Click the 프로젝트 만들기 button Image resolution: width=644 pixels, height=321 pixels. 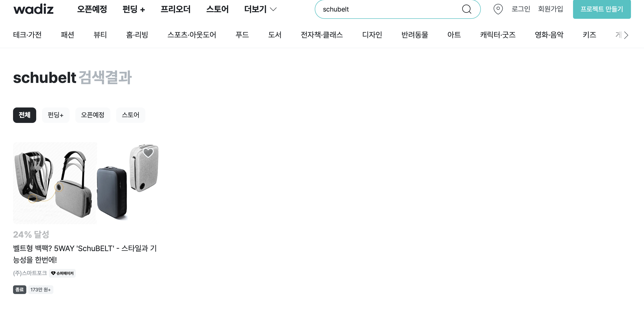[602, 9]
